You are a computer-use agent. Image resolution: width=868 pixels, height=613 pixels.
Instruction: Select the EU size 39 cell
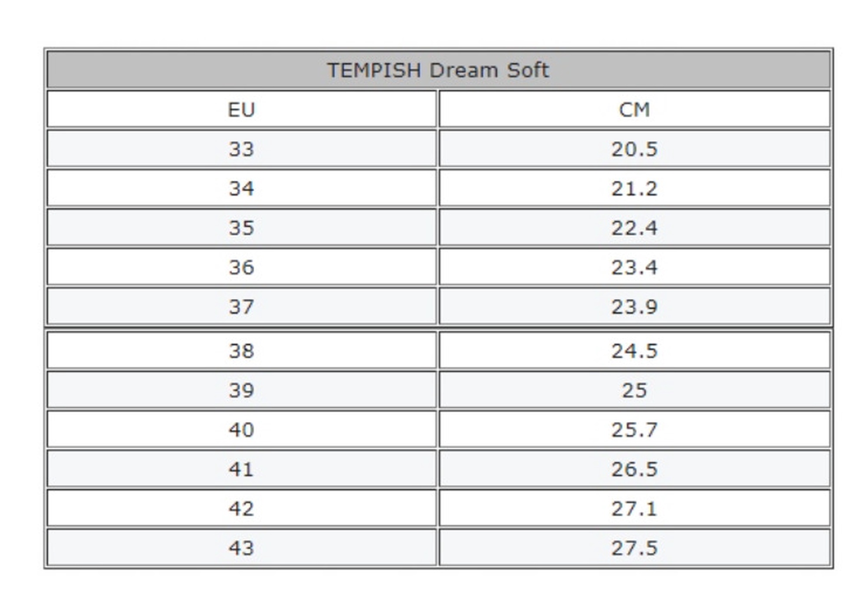click(x=241, y=390)
